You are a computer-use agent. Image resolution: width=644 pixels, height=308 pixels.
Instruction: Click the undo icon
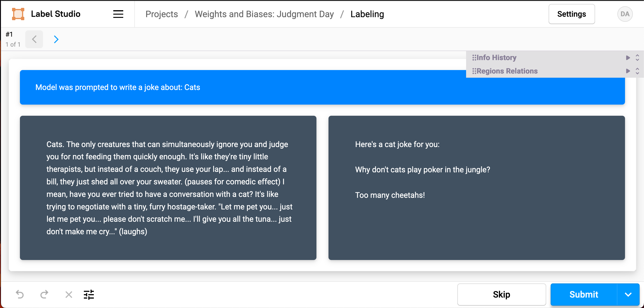coord(20,294)
